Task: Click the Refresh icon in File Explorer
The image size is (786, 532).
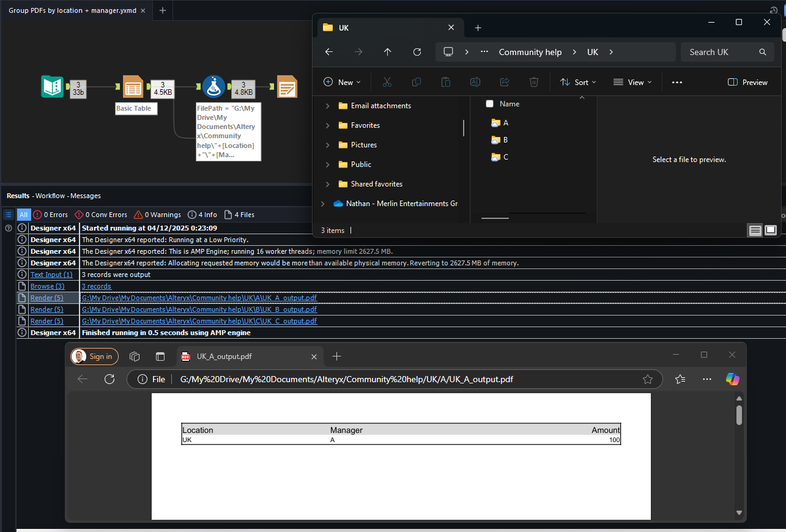Action: (x=417, y=52)
